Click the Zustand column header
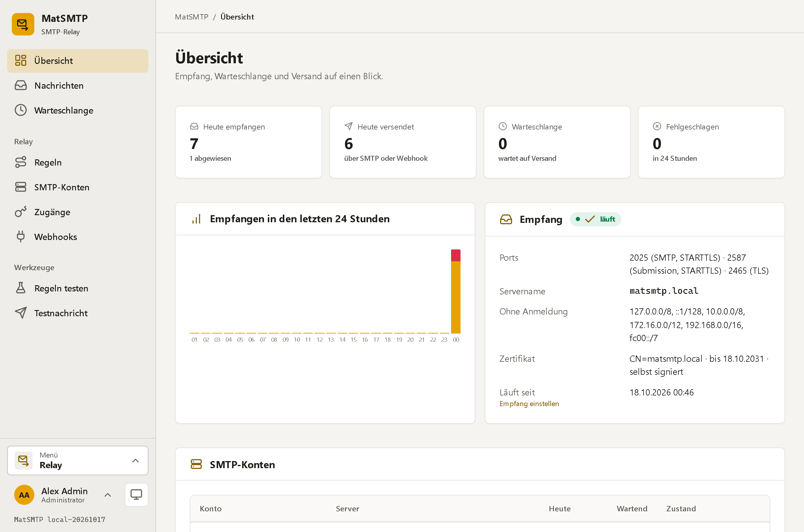 681,508
